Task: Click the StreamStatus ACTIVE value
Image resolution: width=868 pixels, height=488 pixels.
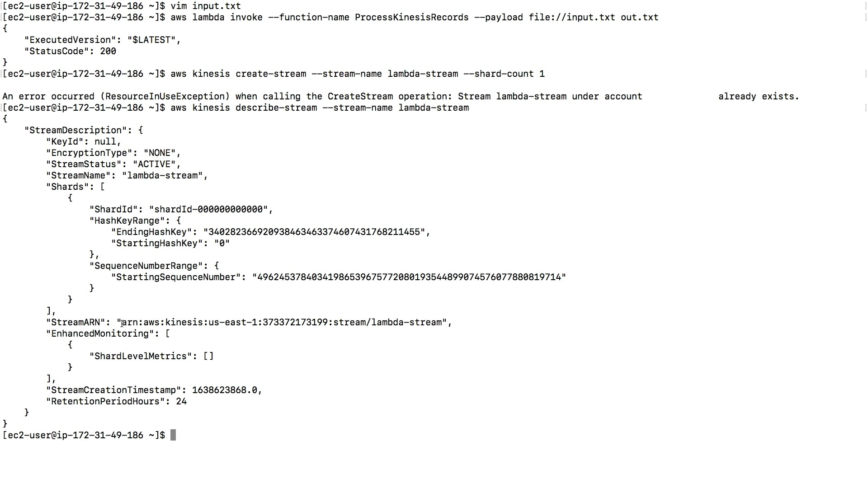Action: coord(154,164)
